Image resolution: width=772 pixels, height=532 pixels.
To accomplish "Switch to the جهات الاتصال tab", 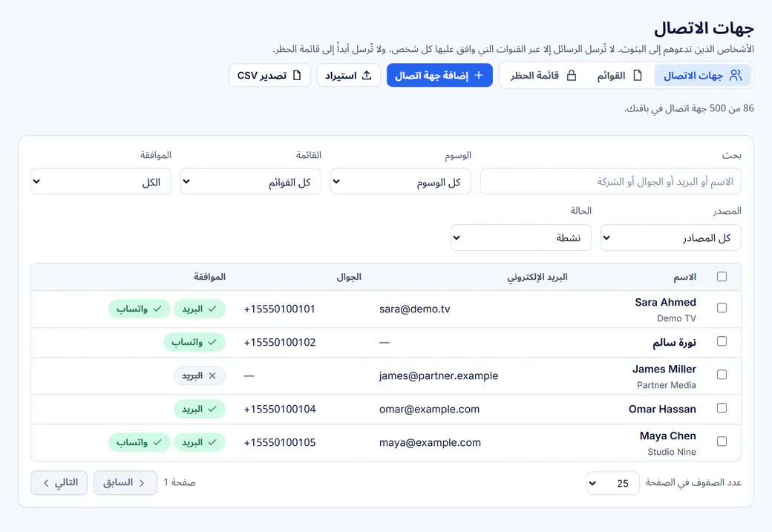I will pos(702,75).
